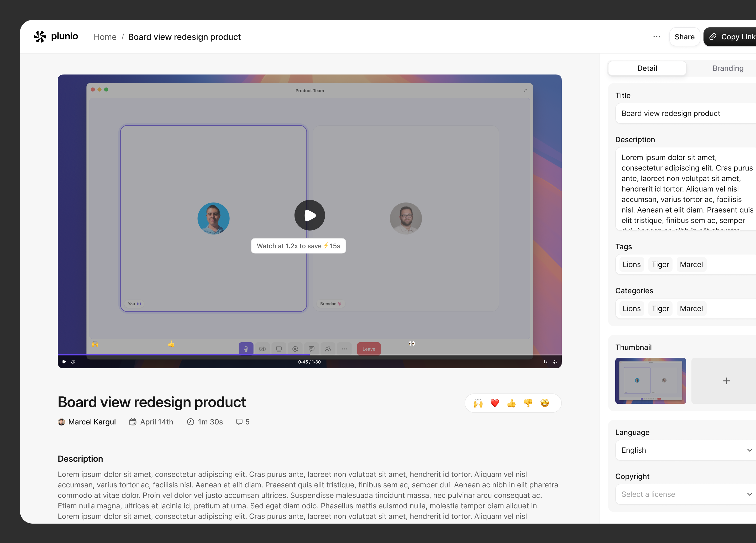React with the red heart emoji

click(x=495, y=403)
